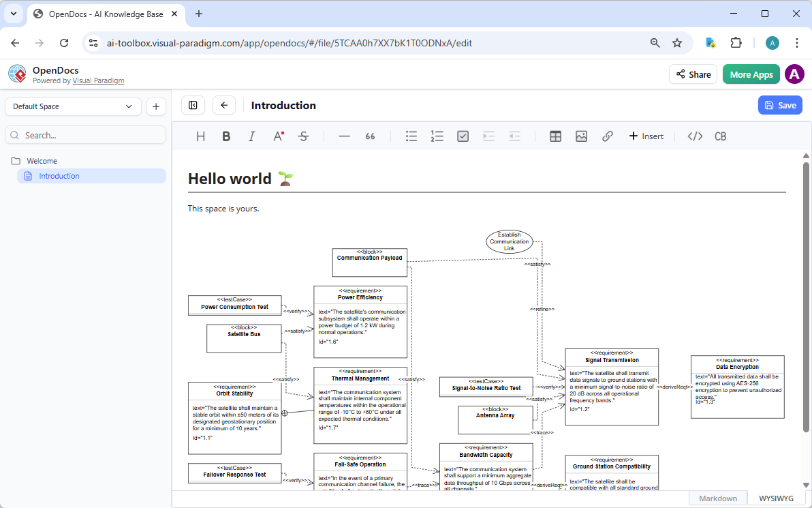Insert an image
Screen dimensions: 812x508
click(x=581, y=136)
